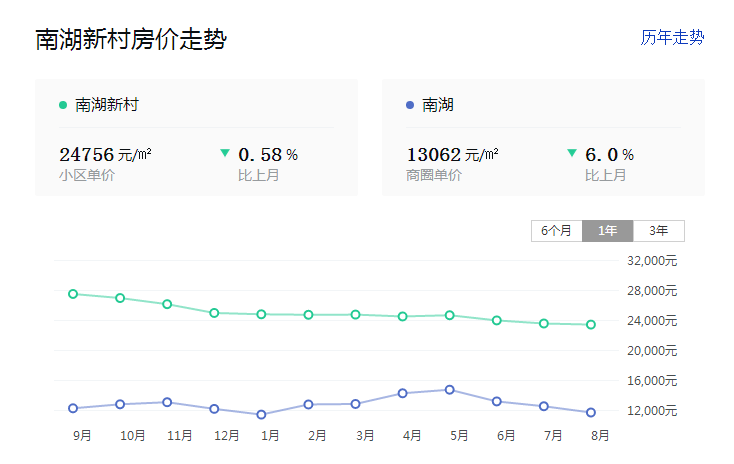Select first blue data point for 9月
Screen dimensions: 734x464
(73, 408)
